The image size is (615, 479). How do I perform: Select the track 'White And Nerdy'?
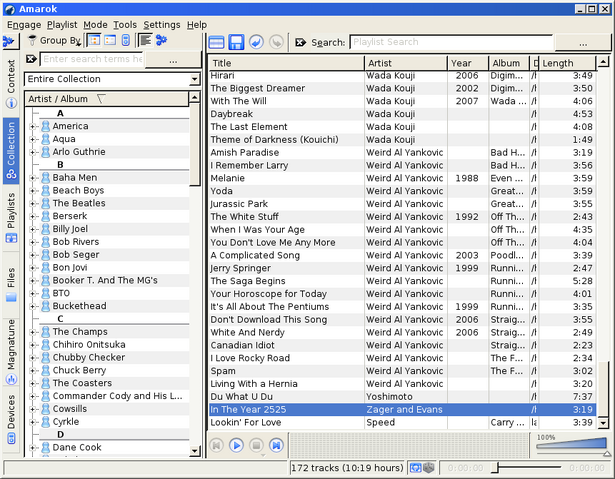click(x=402, y=333)
